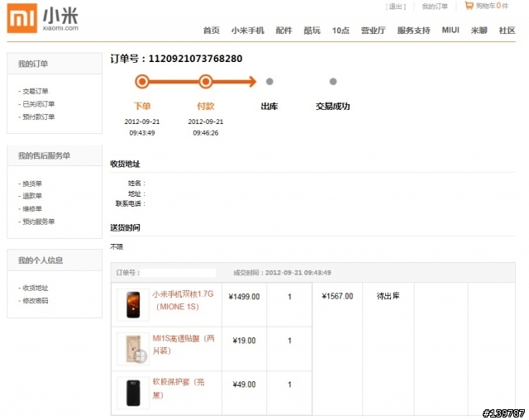This screenshot has width=529, height=420.
Task: Click the 出库 progress step dot
Action: tap(269, 82)
